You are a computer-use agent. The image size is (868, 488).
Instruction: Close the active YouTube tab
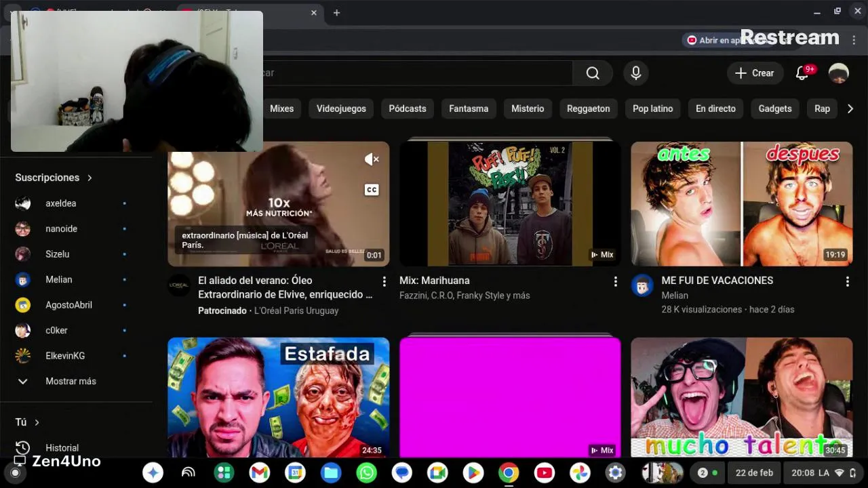pos(313,12)
